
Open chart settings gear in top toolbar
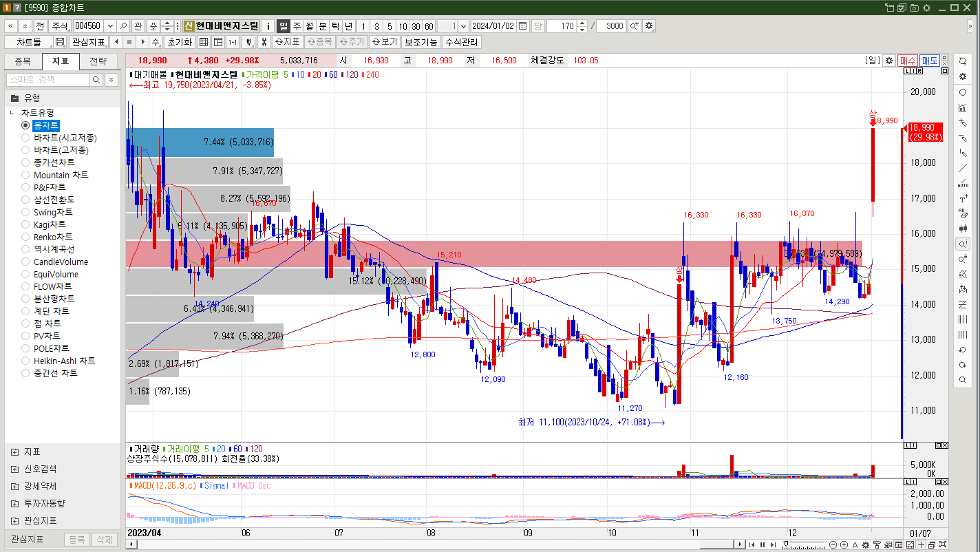(x=648, y=26)
